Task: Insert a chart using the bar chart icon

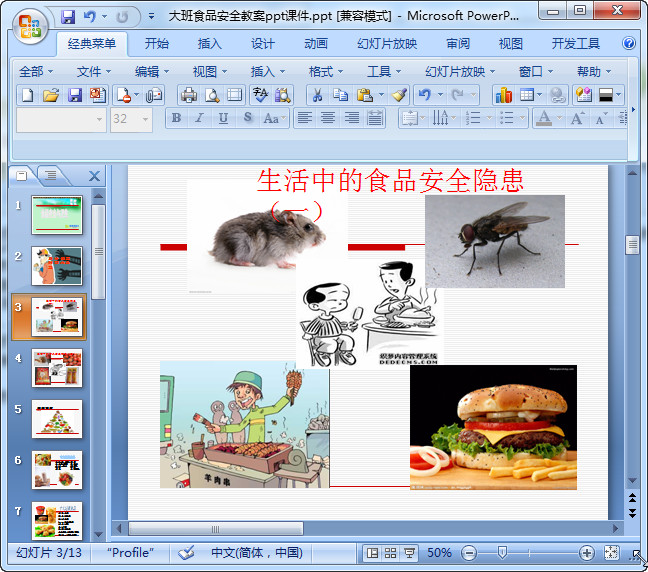Action: coord(504,95)
